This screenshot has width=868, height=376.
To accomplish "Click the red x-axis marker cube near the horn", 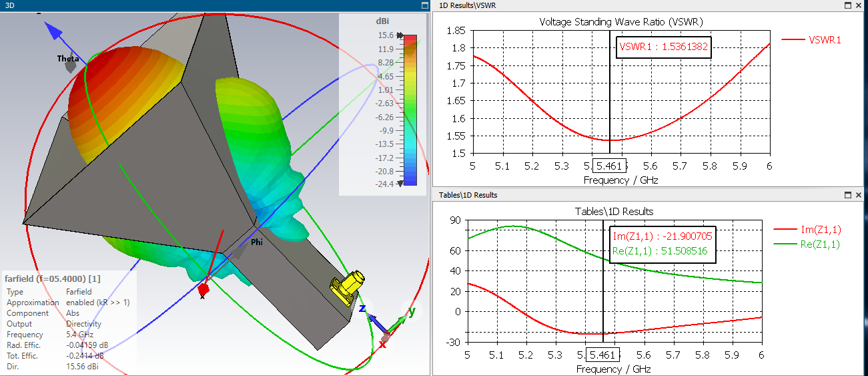I will [203, 289].
